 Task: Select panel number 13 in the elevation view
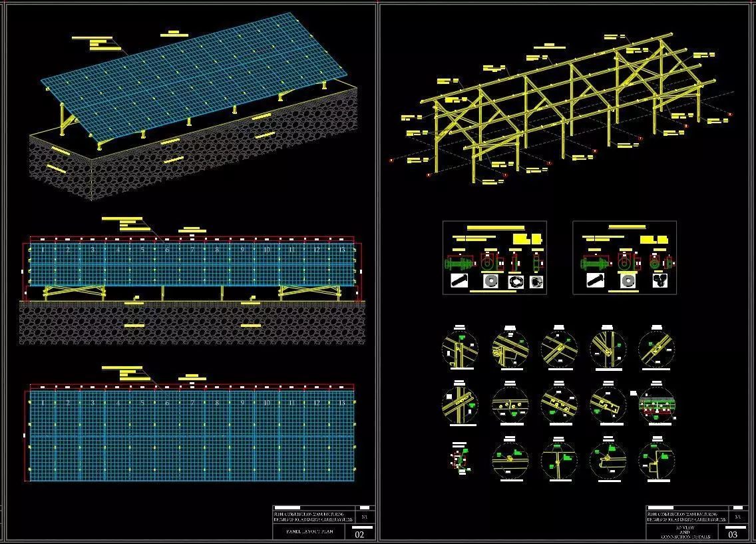click(342, 249)
